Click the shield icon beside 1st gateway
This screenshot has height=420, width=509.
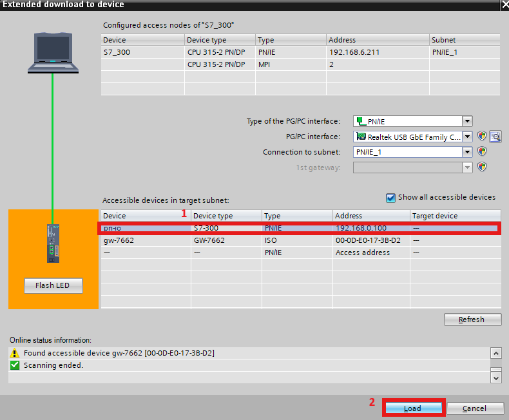point(481,167)
